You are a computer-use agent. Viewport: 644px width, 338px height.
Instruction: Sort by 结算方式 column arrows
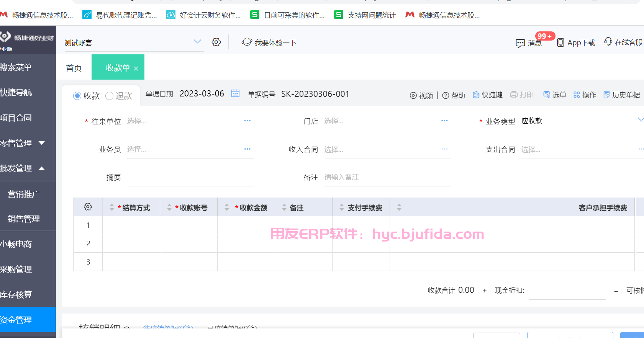tap(112, 207)
